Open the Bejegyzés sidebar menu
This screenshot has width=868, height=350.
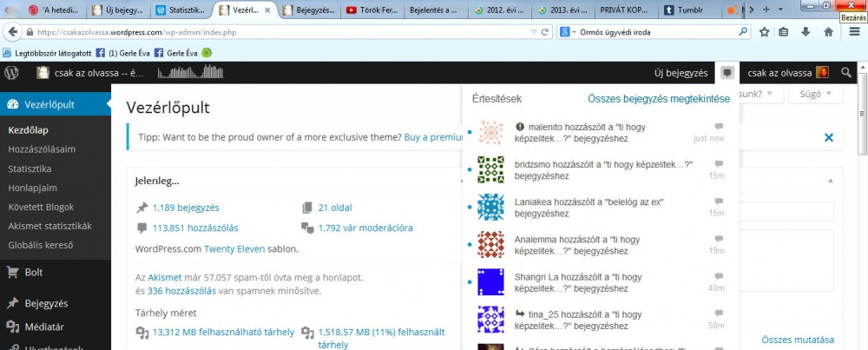pos(47,303)
